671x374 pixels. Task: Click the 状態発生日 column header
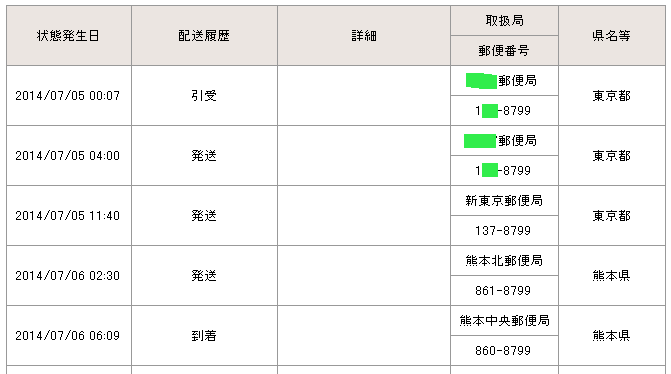pos(69,36)
